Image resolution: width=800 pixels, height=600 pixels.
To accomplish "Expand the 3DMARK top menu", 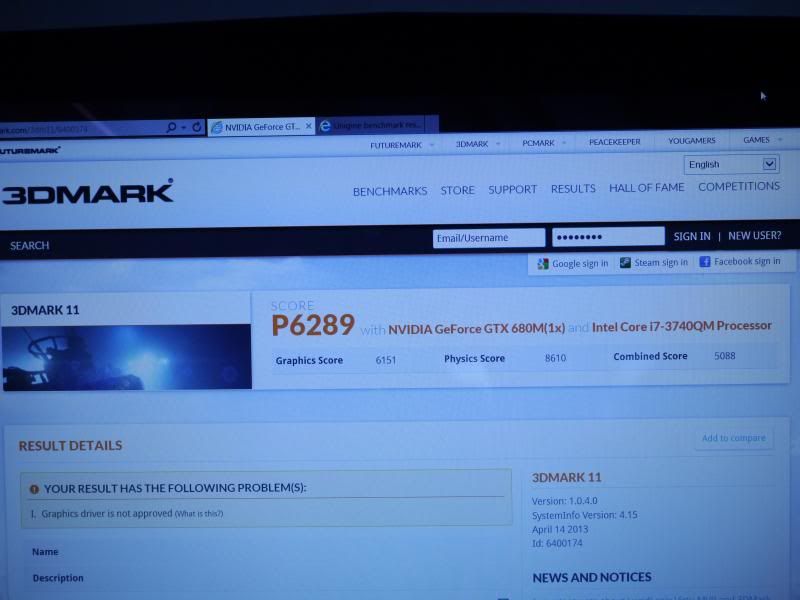I will (x=498, y=144).
